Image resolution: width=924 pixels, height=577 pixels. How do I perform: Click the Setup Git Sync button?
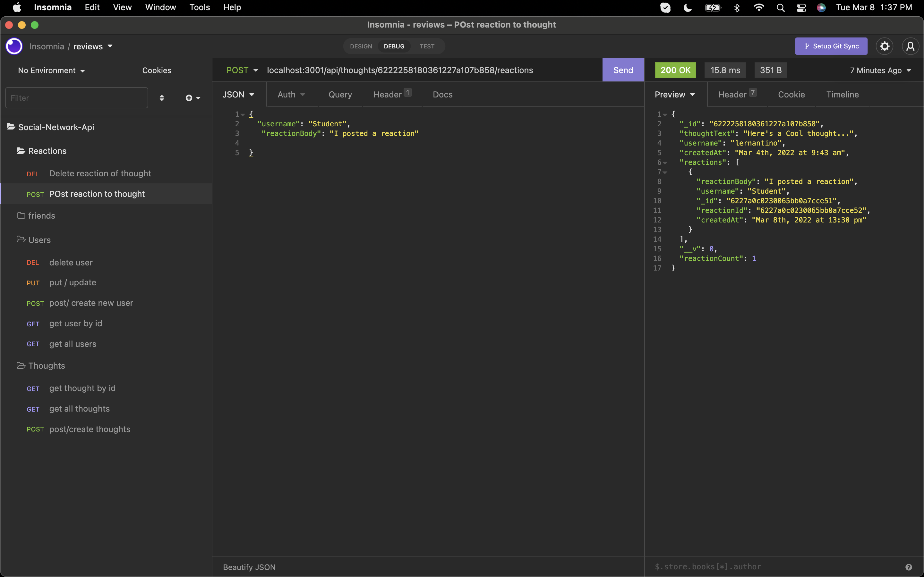tap(831, 46)
